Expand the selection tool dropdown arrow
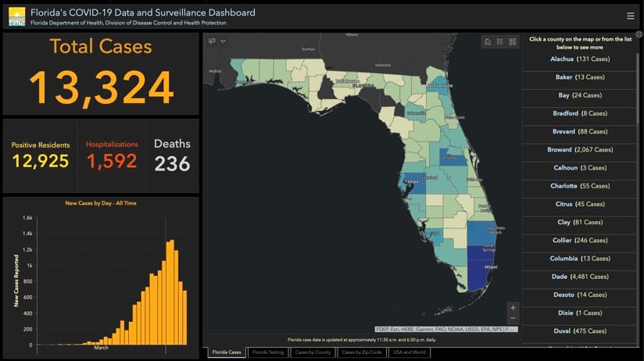 [223, 41]
